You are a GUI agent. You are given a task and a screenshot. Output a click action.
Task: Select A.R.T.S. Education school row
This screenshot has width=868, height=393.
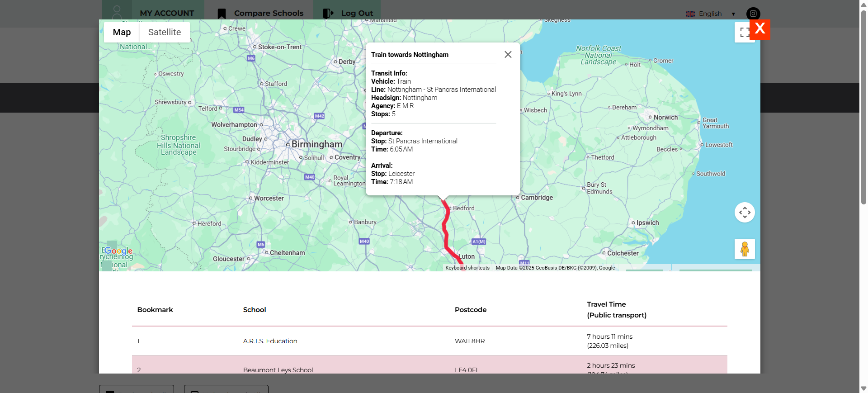[429, 341]
